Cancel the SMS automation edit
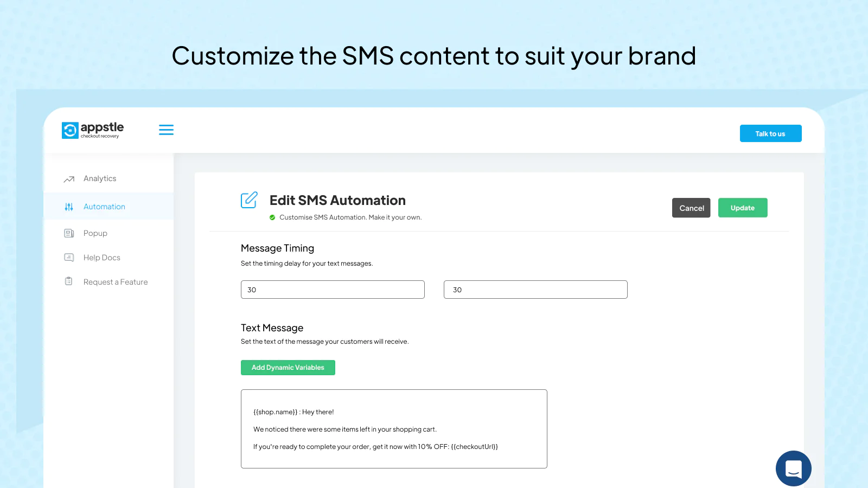868x488 pixels. click(x=691, y=208)
